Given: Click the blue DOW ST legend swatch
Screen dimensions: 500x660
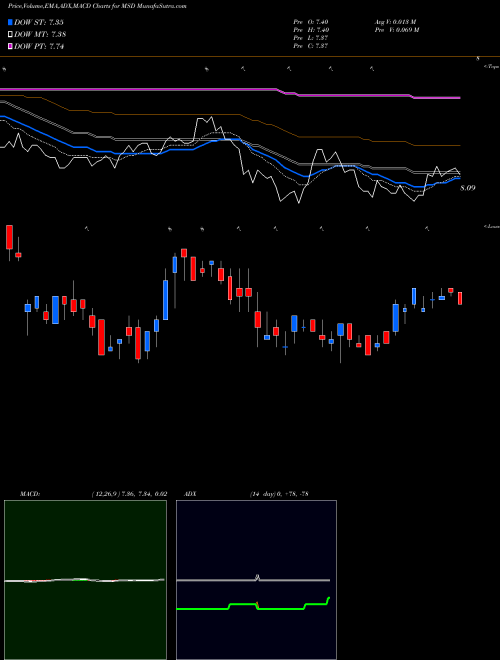Looking at the screenshot, I should coord(11,22).
